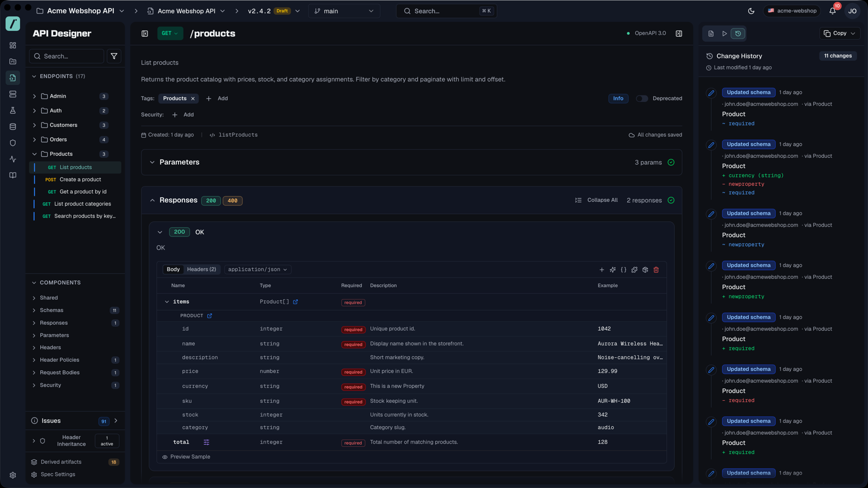Collapse the left sidebar panel icon beside GET
The width and height of the screenshot is (868, 488).
[145, 34]
